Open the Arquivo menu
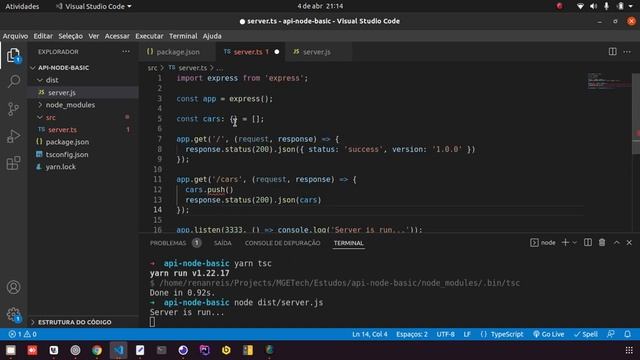The width and height of the screenshot is (640, 360). (16, 36)
